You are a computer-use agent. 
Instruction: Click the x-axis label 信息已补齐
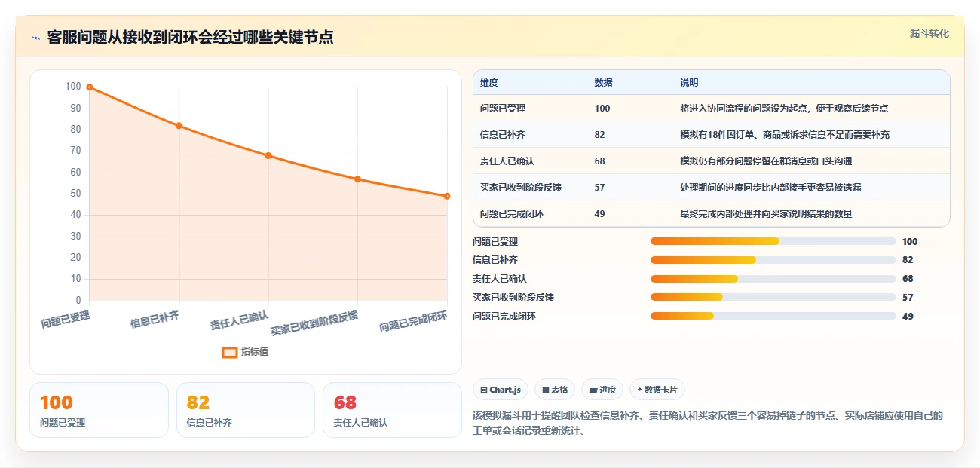coord(155,319)
